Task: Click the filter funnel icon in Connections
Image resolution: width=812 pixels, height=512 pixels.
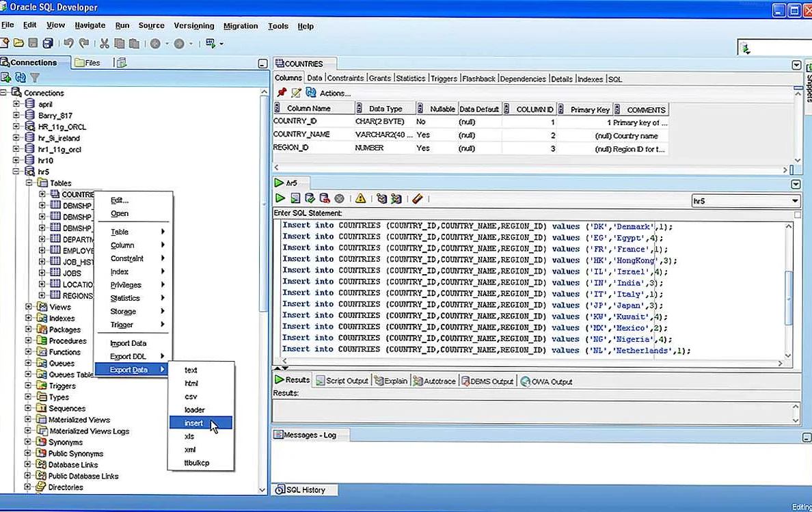Action: (x=34, y=78)
